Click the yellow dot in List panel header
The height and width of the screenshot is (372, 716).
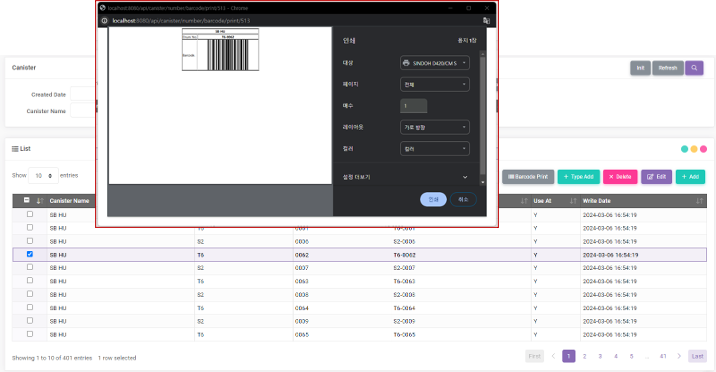[694, 149]
